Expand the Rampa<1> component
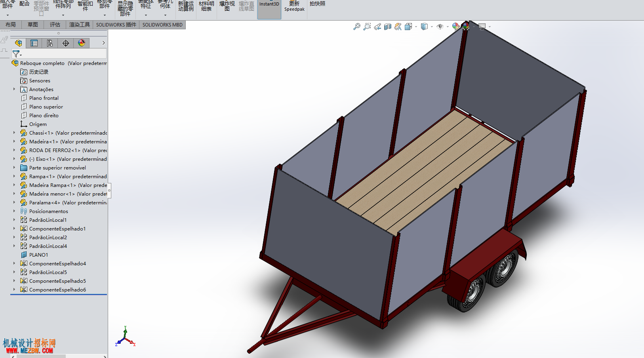The width and height of the screenshot is (644, 358). pyautogui.click(x=14, y=176)
